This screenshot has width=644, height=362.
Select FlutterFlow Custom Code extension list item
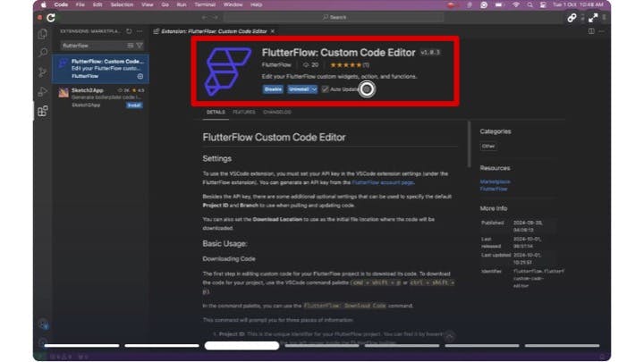click(x=100, y=69)
